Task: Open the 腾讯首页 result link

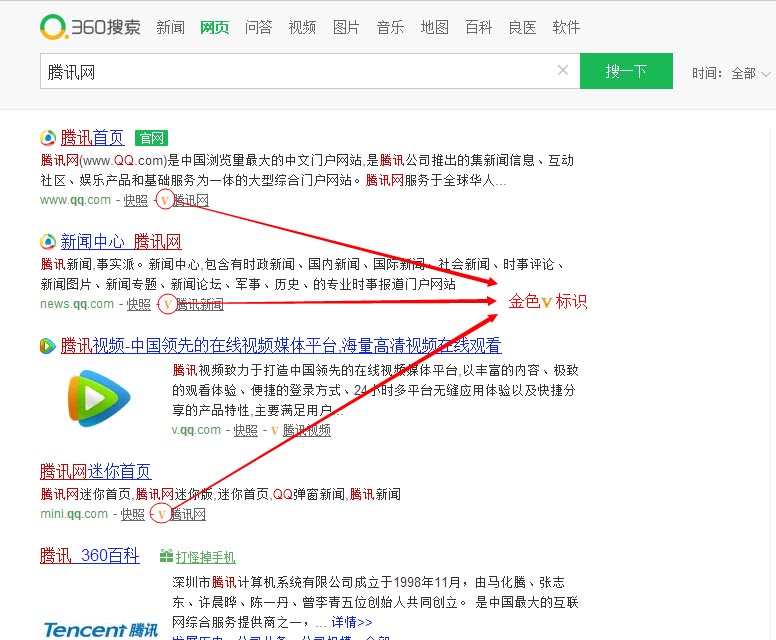Action: pyautogui.click(x=93, y=138)
